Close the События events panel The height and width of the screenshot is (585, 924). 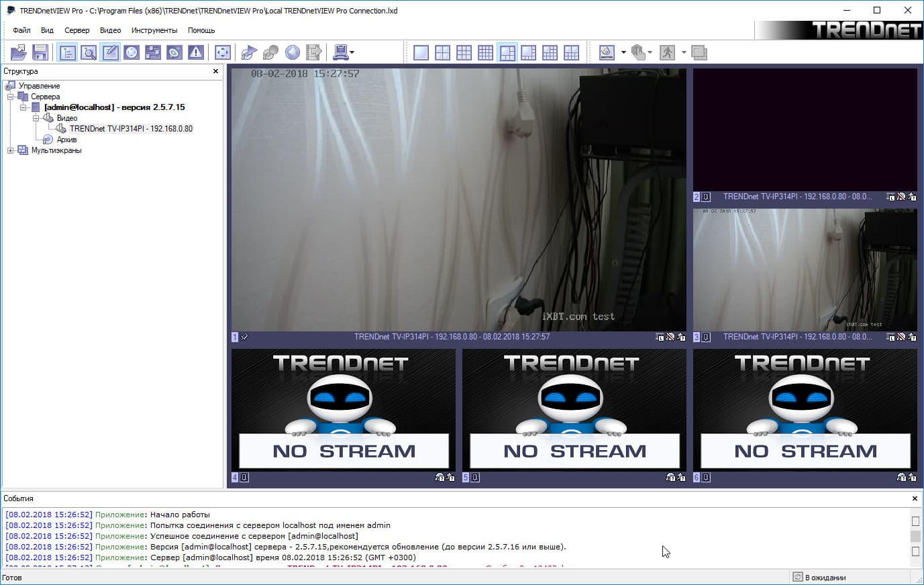(915, 498)
